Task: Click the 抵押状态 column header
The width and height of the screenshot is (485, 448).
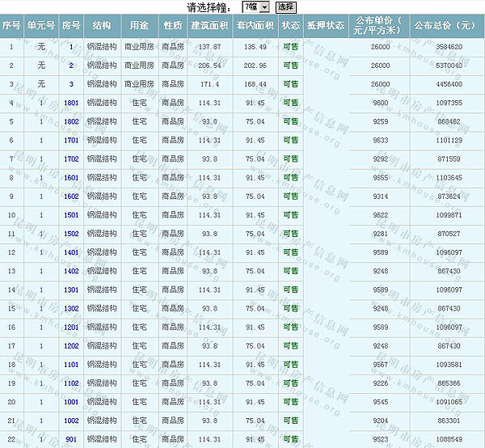Action: pos(325,25)
